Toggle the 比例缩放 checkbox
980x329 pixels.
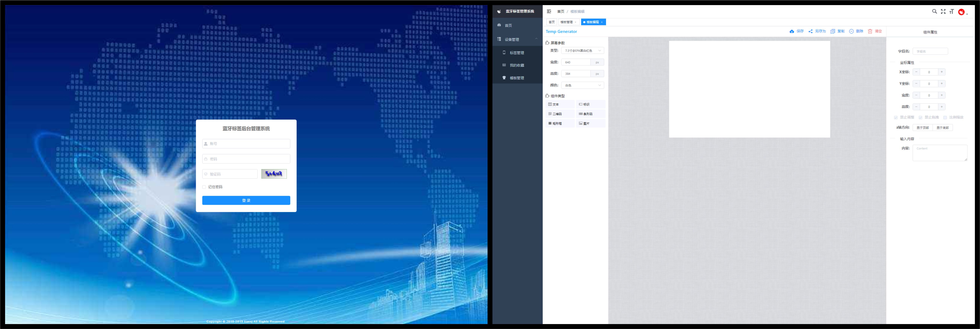tap(945, 117)
